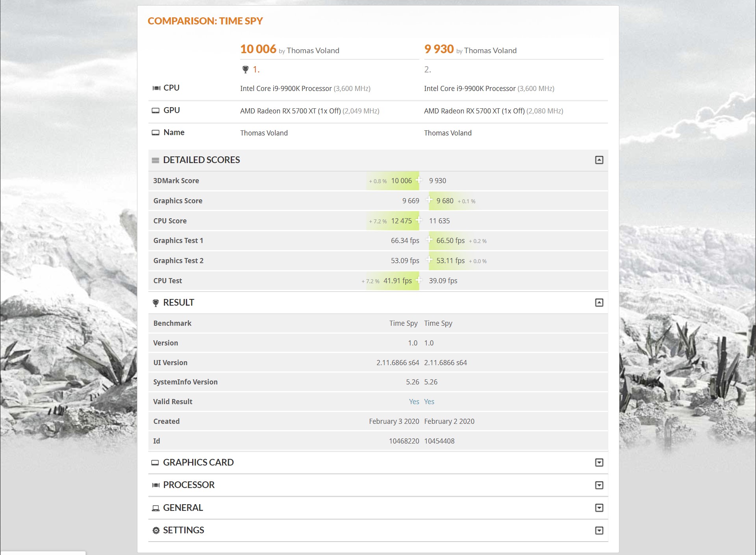Viewport: 756px width, 555px height.
Task: Click the Result trophy icon
Action: tap(156, 303)
